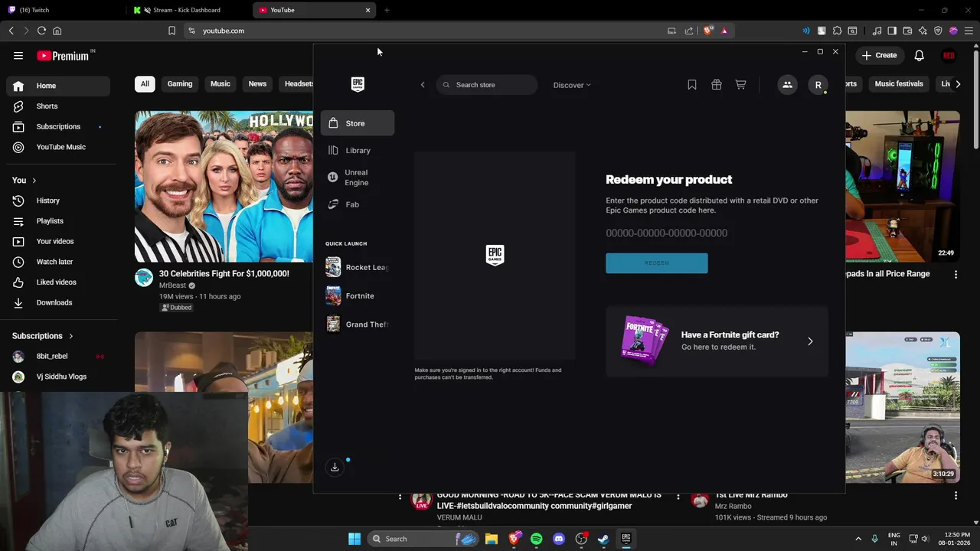The image size is (980, 551).
Task: Go back using Epic store back arrow
Action: [x=423, y=85]
